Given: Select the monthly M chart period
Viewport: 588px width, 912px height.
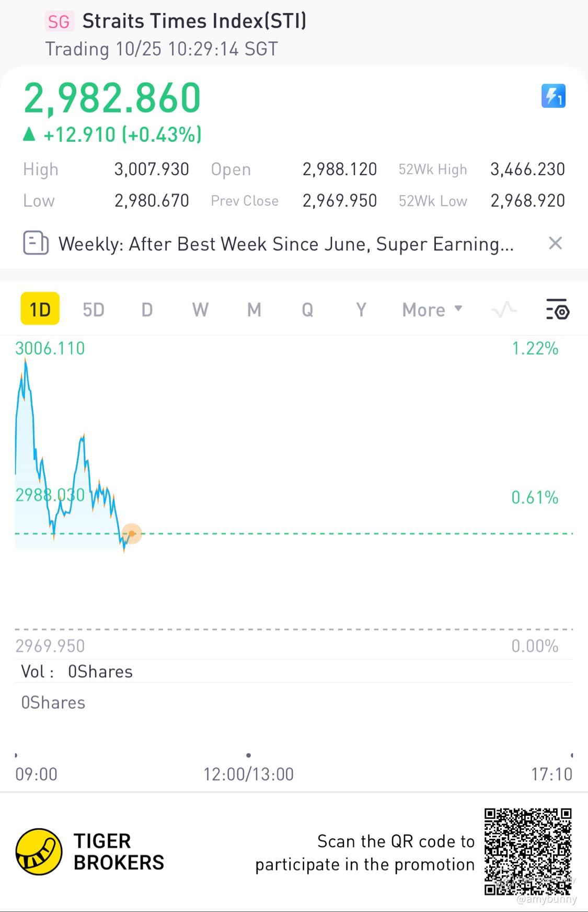Looking at the screenshot, I should (x=254, y=310).
